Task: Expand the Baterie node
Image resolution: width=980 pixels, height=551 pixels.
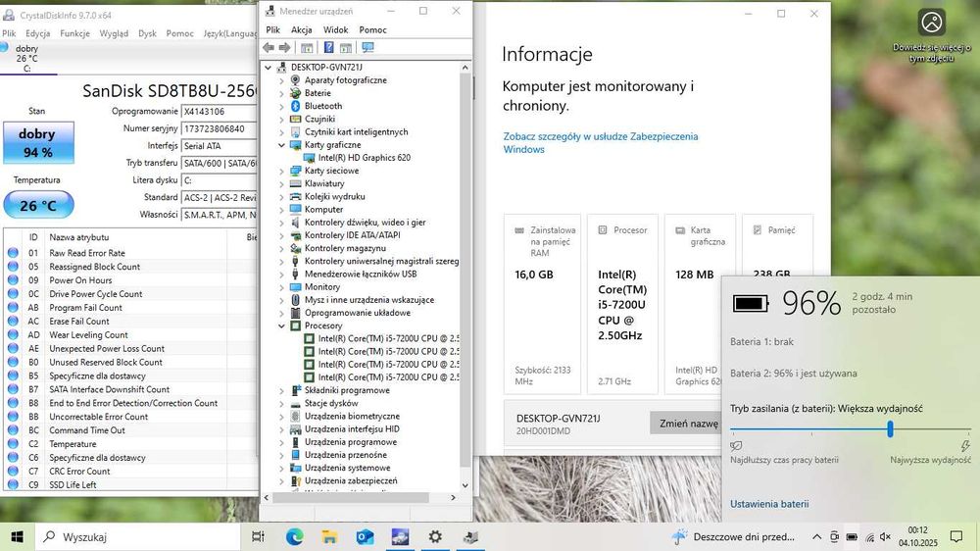Action: [x=281, y=93]
